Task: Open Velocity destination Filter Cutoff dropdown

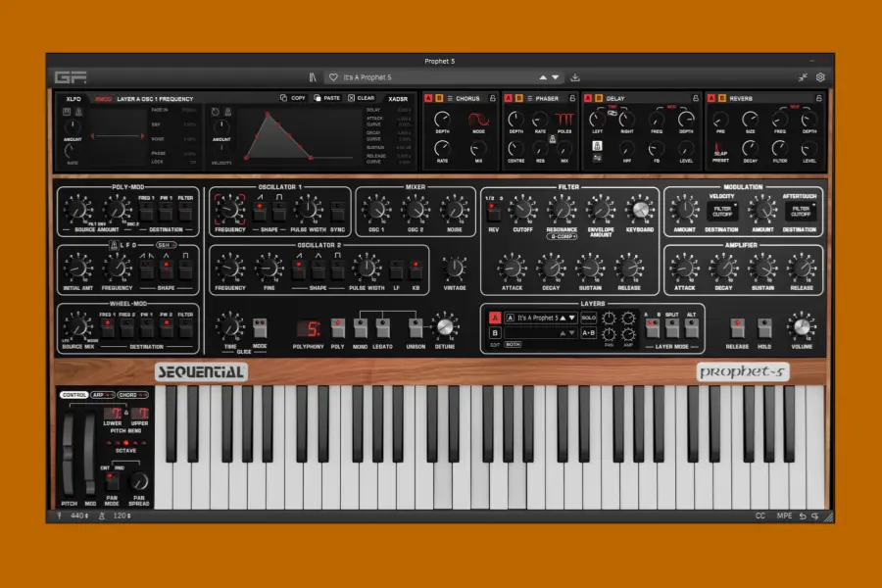Action: click(722, 212)
